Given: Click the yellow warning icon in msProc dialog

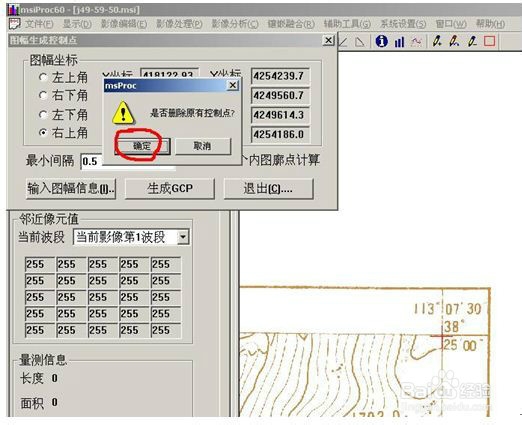Looking at the screenshot, I should click(123, 113).
